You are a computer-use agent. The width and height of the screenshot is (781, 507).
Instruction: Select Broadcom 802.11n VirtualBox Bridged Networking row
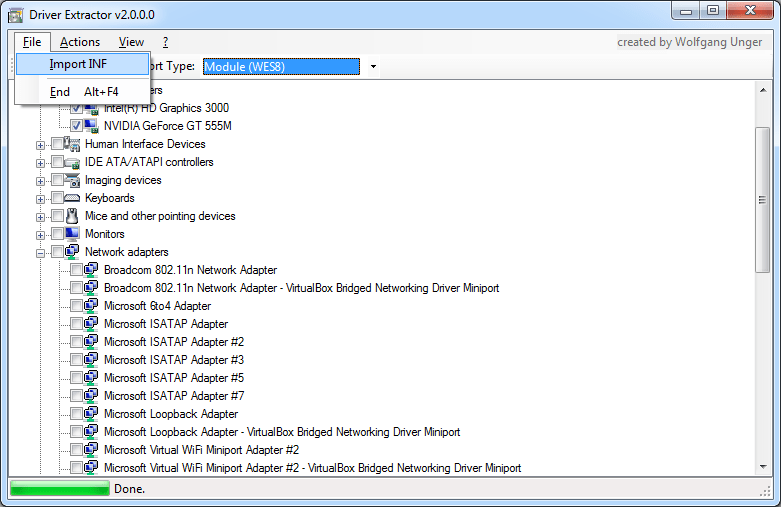click(301, 288)
